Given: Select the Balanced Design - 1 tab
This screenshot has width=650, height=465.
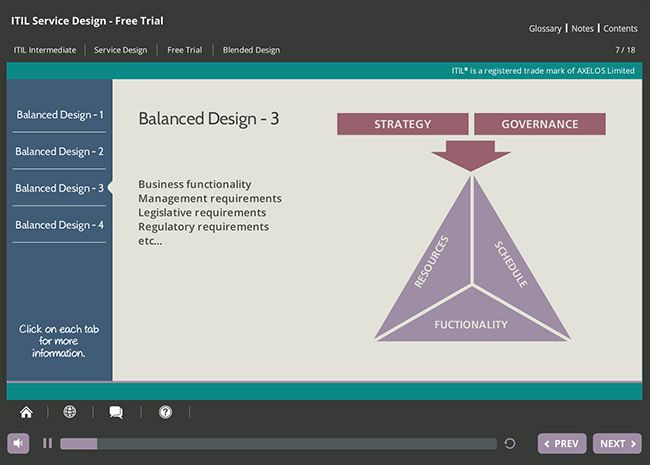Looking at the screenshot, I should pos(59,115).
